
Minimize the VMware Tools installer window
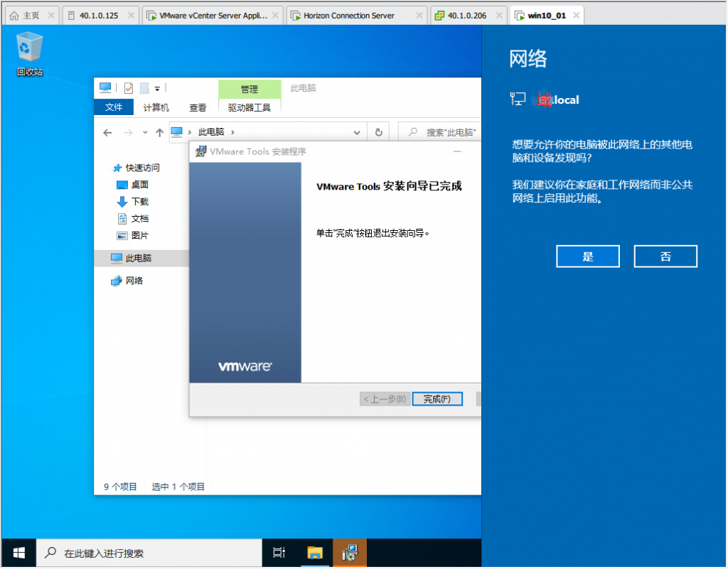coord(457,151)
